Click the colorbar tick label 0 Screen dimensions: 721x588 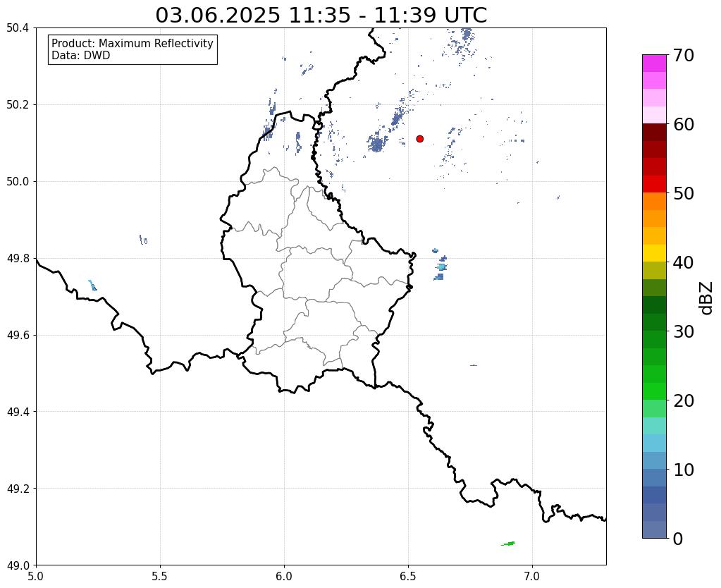[678, 539]
